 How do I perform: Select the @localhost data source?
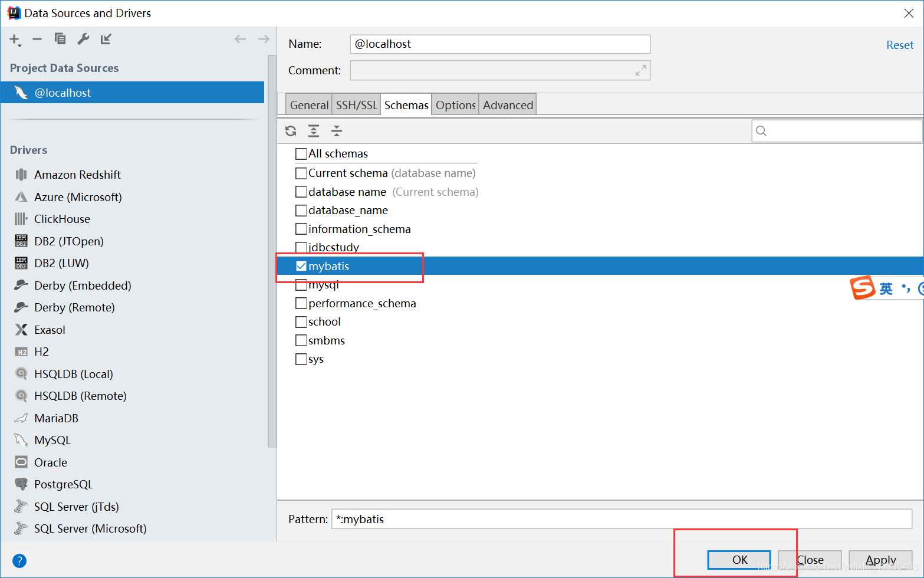[x=132, y=93]
